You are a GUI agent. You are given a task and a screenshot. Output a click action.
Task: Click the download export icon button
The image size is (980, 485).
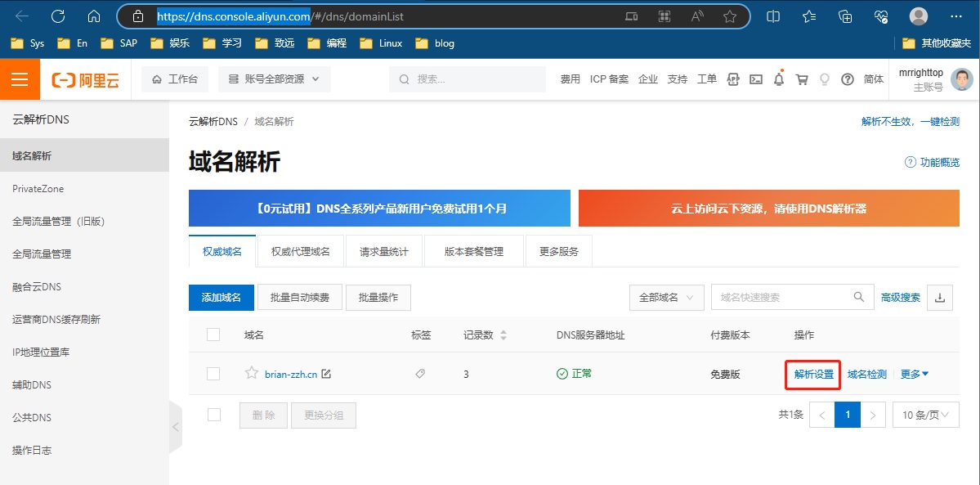939,298
